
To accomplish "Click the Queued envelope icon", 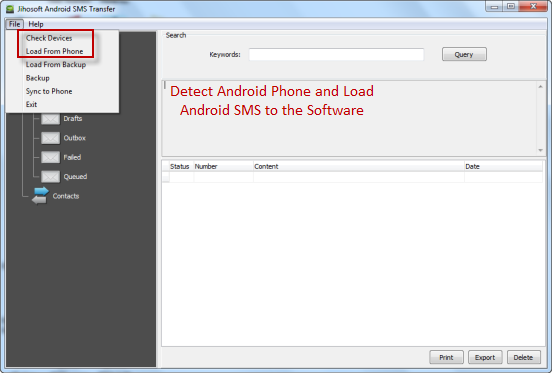I will pyautogui.click(x=50, y=177).
